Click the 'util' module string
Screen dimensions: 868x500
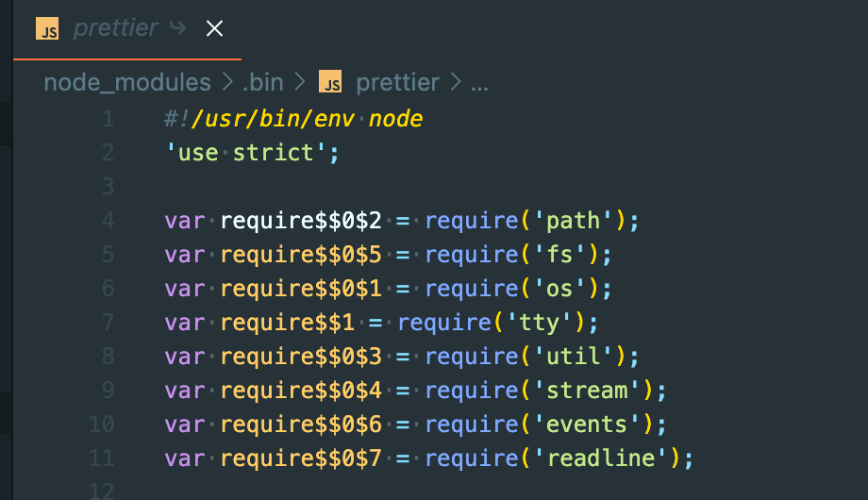(574, 357)
